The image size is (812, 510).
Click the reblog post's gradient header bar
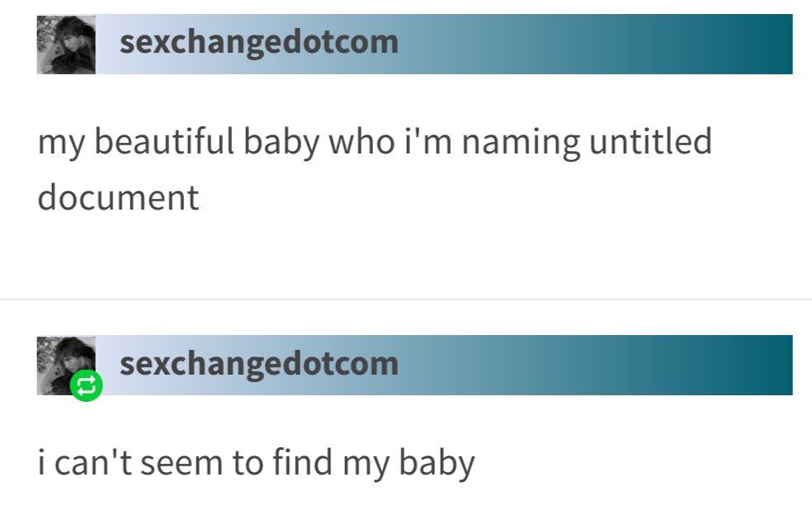pyautogui.click(x=578, y=365)
